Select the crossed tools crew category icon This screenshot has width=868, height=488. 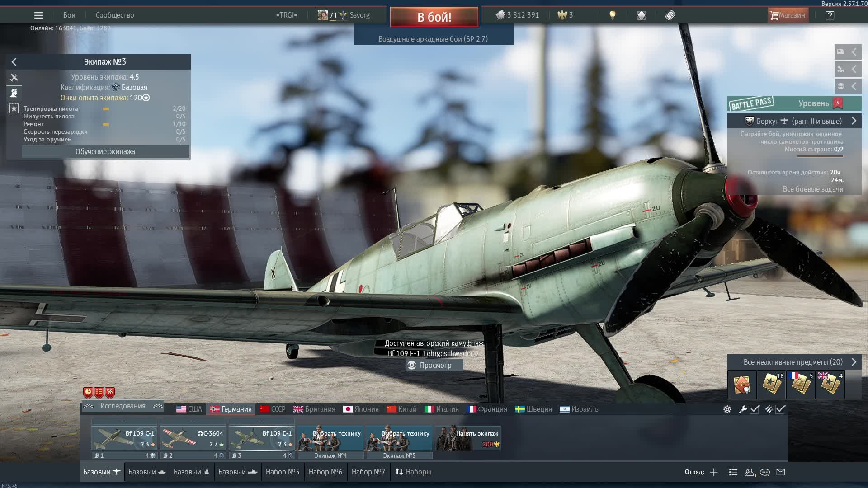14,78
